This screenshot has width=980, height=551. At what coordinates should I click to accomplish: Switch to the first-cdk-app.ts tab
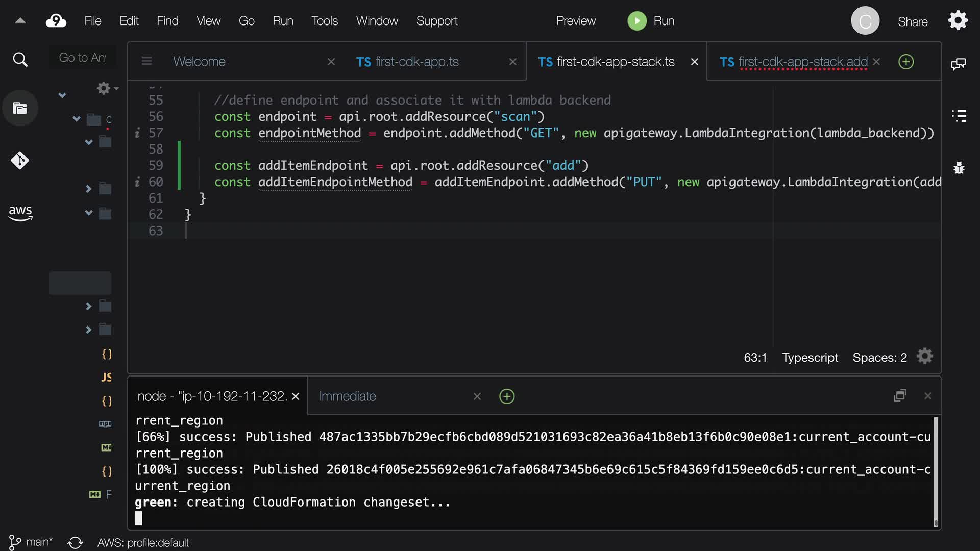click(416, 62)
